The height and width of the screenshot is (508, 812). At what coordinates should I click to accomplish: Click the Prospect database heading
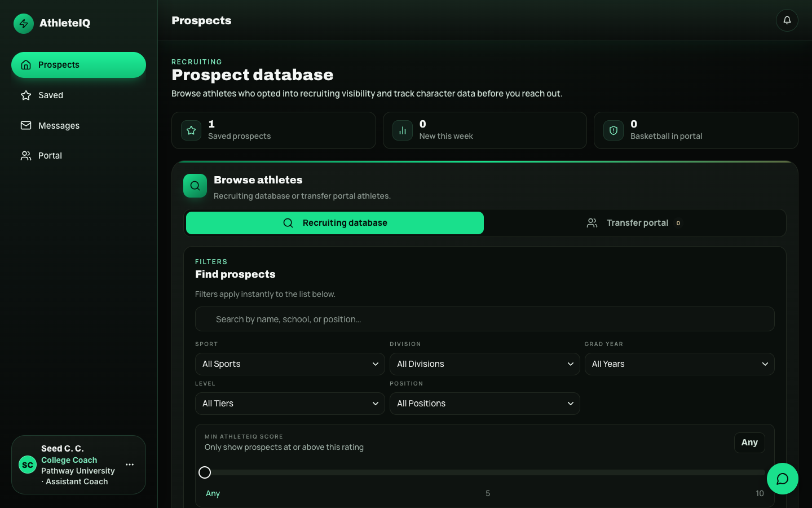pos(253,75)
